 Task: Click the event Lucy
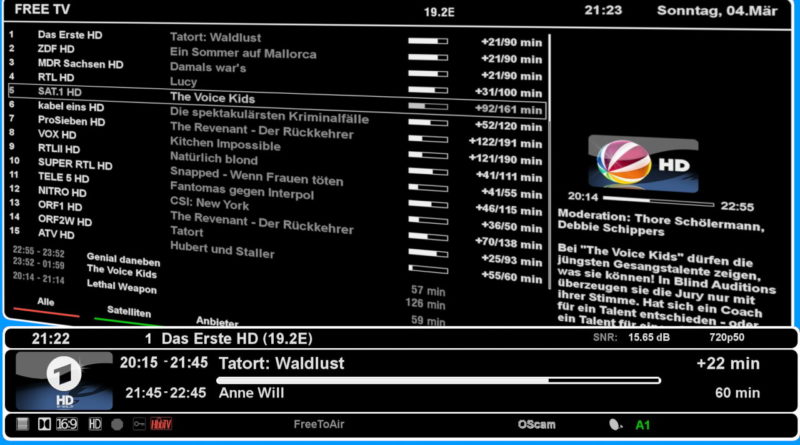click(183, 82)
